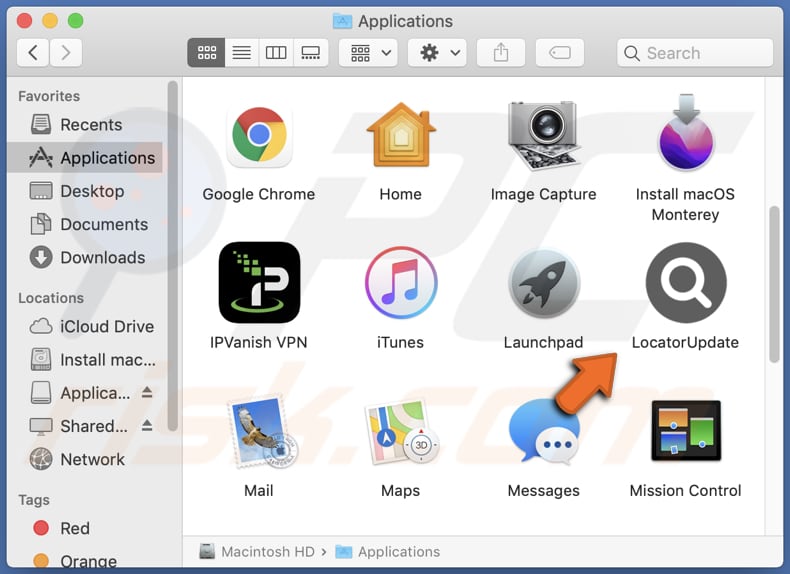Eject the Shared... volume
Viewport: 790px width, 574px height.
(147, 426)
